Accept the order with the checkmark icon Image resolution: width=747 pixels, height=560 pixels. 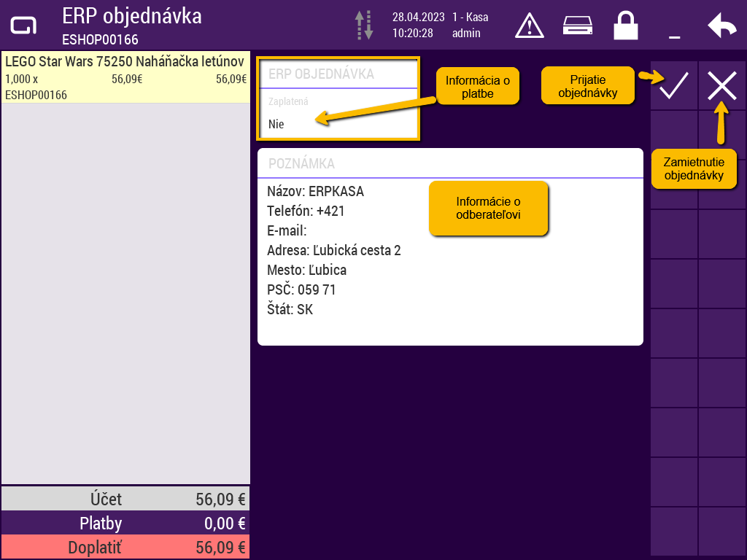[x=674, y=86]
